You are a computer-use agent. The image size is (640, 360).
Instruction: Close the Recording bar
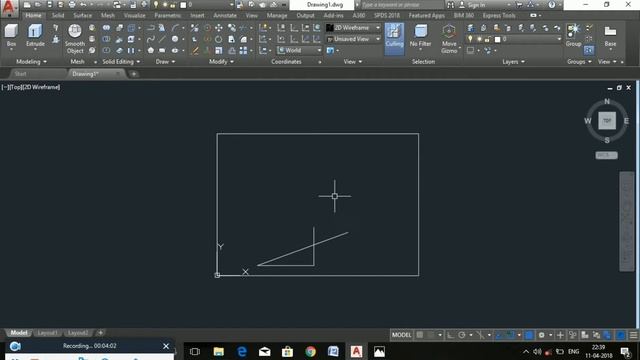(x=166, y=346)
